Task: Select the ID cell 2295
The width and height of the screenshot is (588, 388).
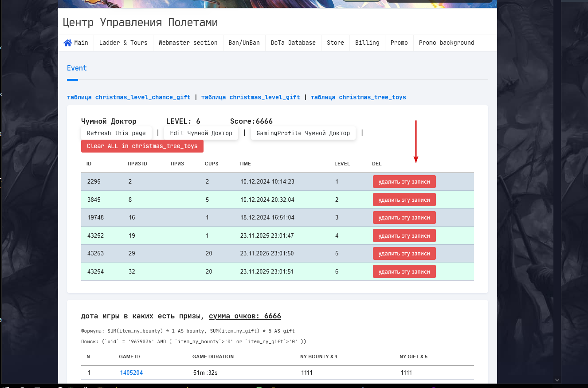Action: pos(94,182)
